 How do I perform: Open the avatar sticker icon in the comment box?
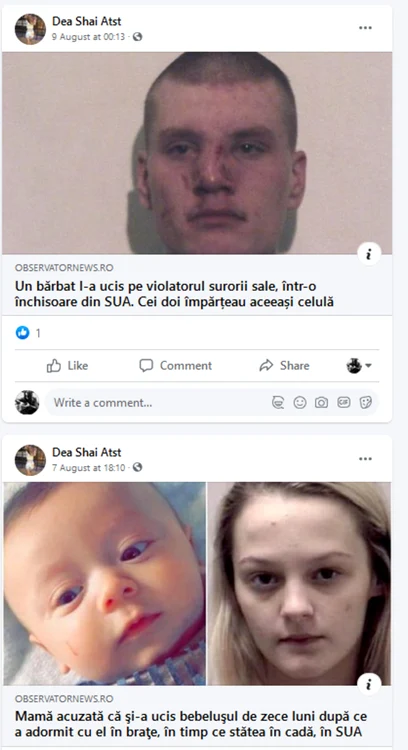tap(278, 403)
